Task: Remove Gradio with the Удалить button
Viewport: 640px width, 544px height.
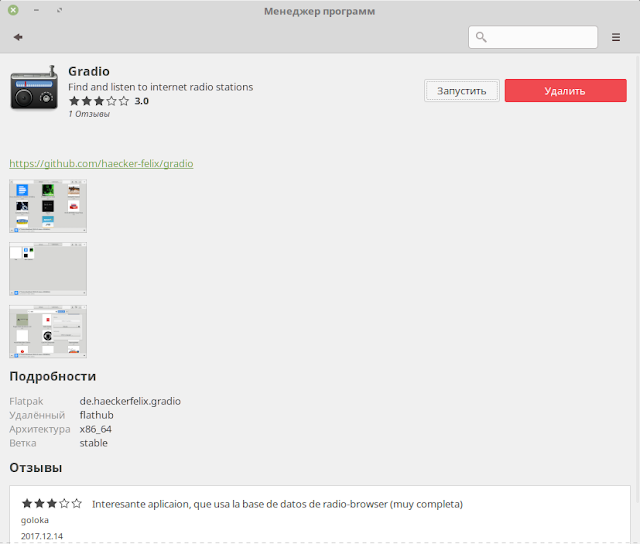Action: coord(565,91)
